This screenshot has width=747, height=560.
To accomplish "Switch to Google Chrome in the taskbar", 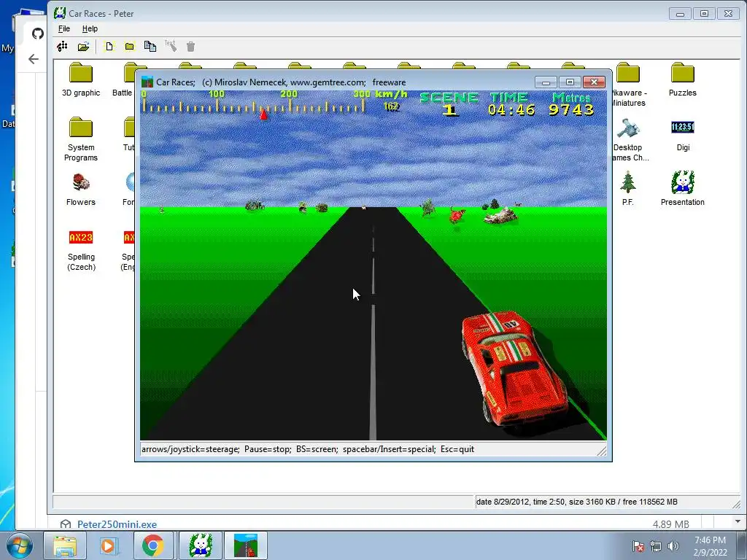I will click(x=152, y=545).
